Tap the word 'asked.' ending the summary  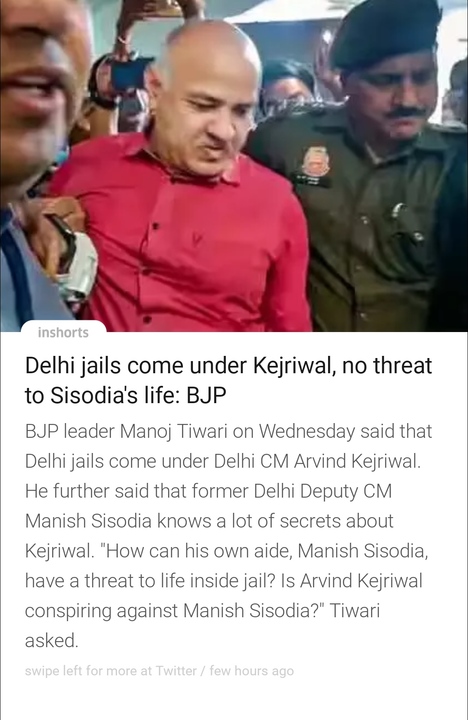51,640
